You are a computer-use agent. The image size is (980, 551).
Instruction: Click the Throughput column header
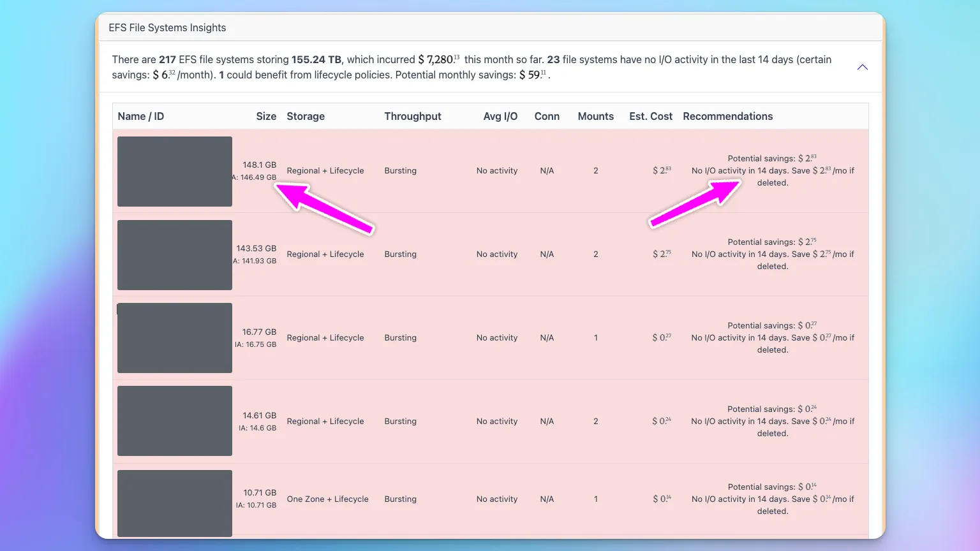413,116
